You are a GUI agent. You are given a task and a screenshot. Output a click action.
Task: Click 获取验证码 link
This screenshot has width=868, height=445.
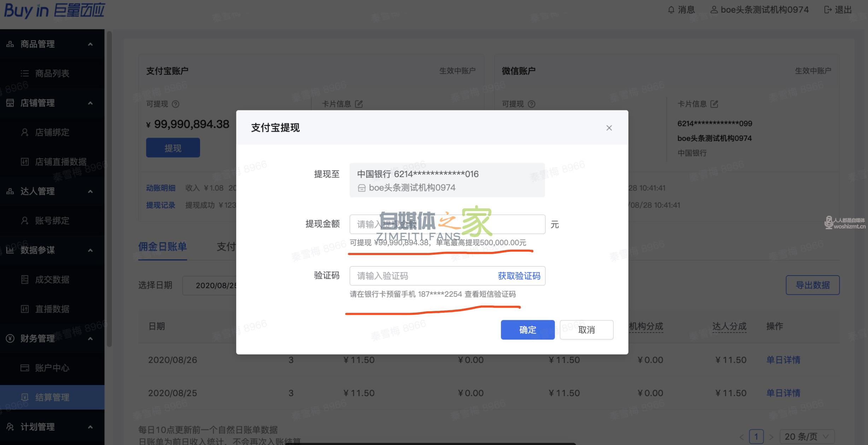(519, 276)
